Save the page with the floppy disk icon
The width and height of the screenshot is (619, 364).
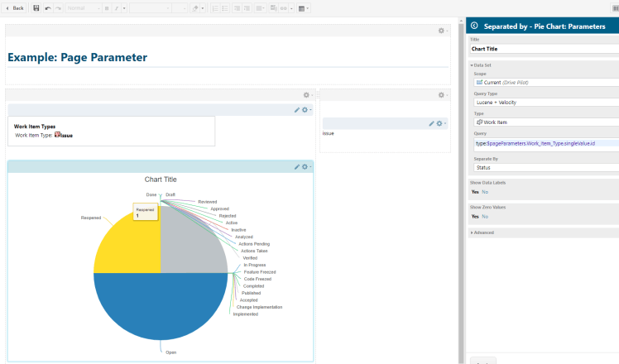[x=36, y=8]
